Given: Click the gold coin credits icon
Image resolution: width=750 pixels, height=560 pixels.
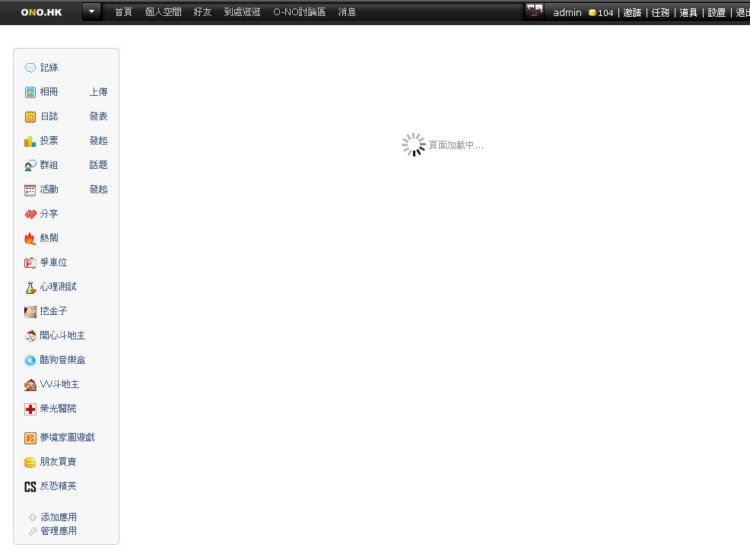Looking at the screenshot, I should 592,13.
